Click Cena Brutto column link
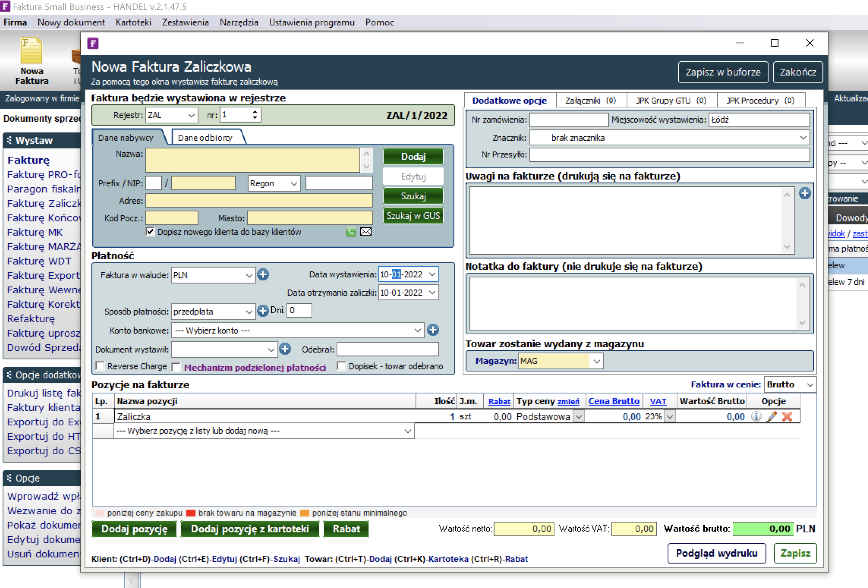Viewport: 868px width, 588px height. (614, 401)
